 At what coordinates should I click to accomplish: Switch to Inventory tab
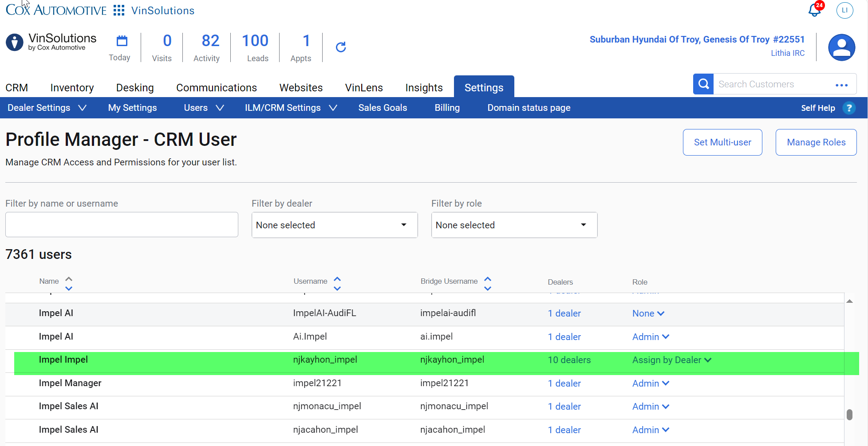(x=72, y=88)
